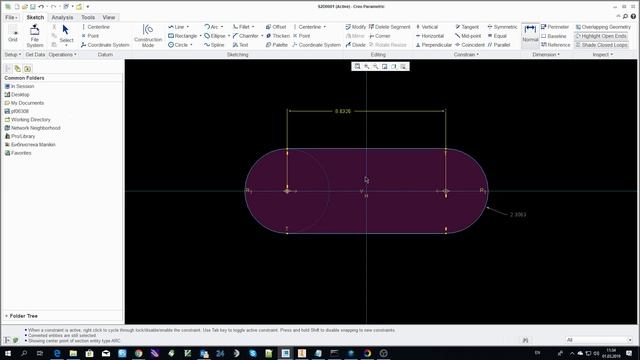
Task: Apply the Coincident constraint
Action: pyautogui.click(x=470, y=45)
